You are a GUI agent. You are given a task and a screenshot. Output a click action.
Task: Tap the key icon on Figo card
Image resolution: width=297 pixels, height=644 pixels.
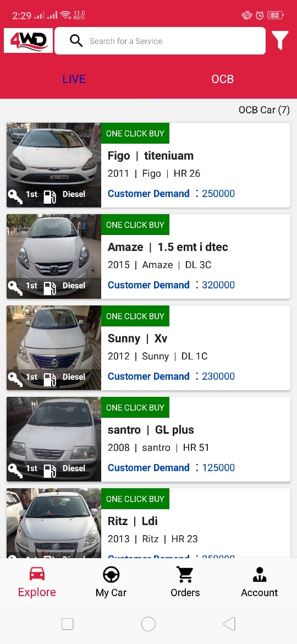(x=15, y=197)
